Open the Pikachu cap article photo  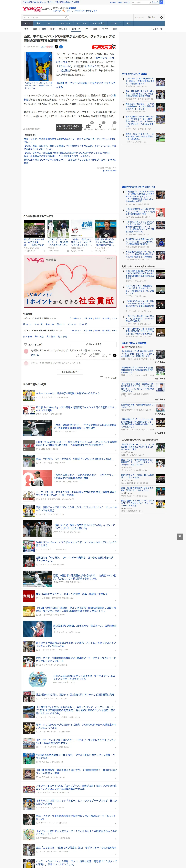point(39,66)
